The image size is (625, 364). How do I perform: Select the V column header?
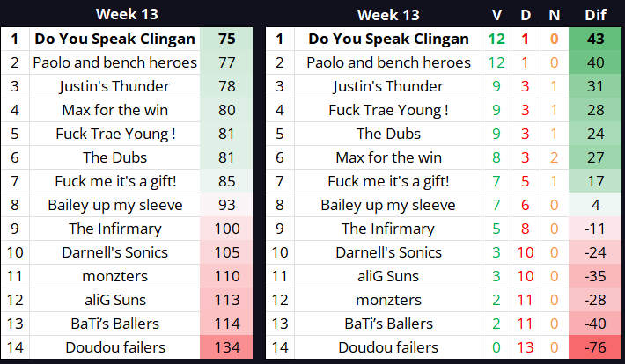pos(496,15)
